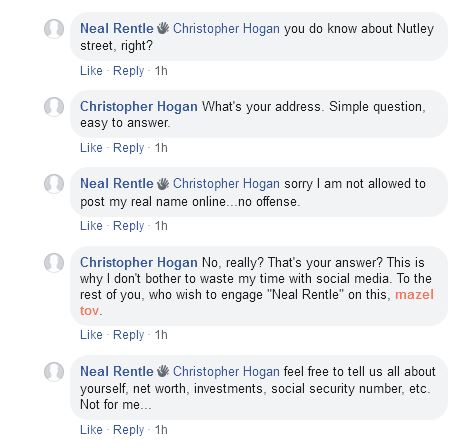Like the 'feel free to tell us' comment
The image size is (463, 447).
click(91, 429)
